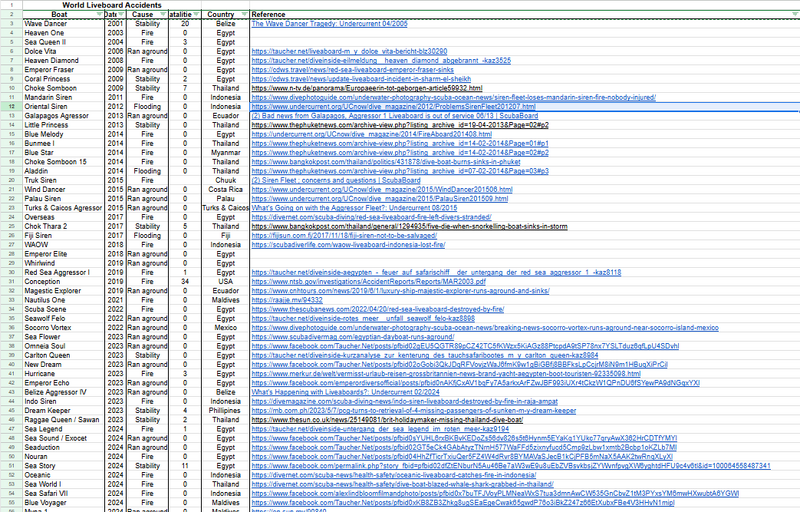Screen dimensions: 800x512
Task: Click the Fatalities column filter icon
Action: (196, 15)
